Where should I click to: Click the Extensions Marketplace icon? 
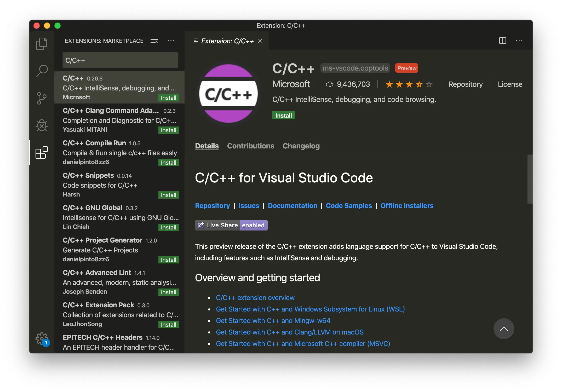click(42, 152)
